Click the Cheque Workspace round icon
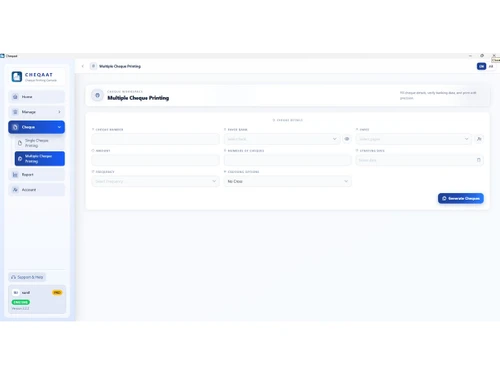This screenshot has height=375, width=500. pos(97,95)
